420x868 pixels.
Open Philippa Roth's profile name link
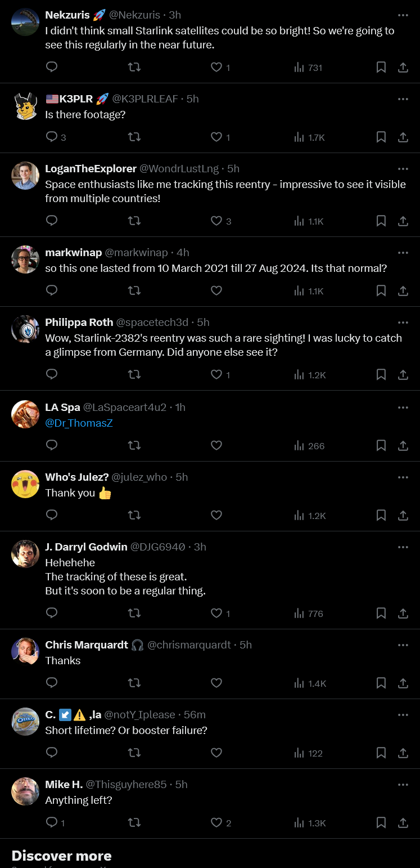pyautogui.click(x=78, y=323)
